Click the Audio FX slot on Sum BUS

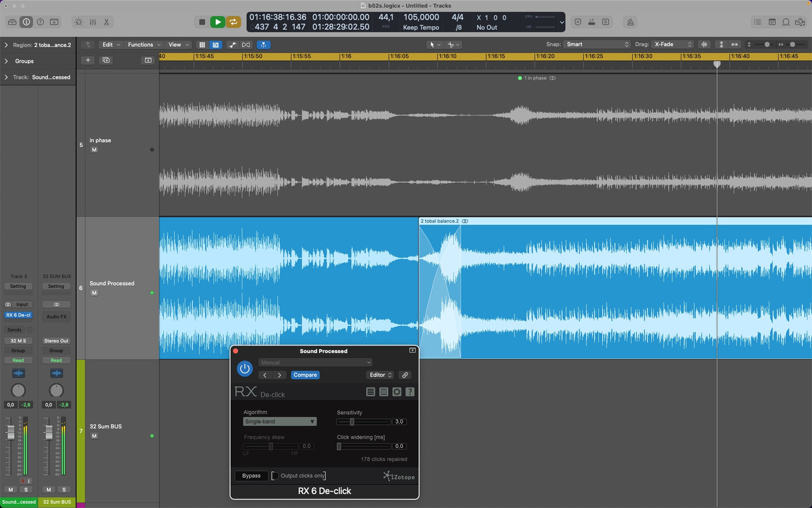tap(56, 317)
